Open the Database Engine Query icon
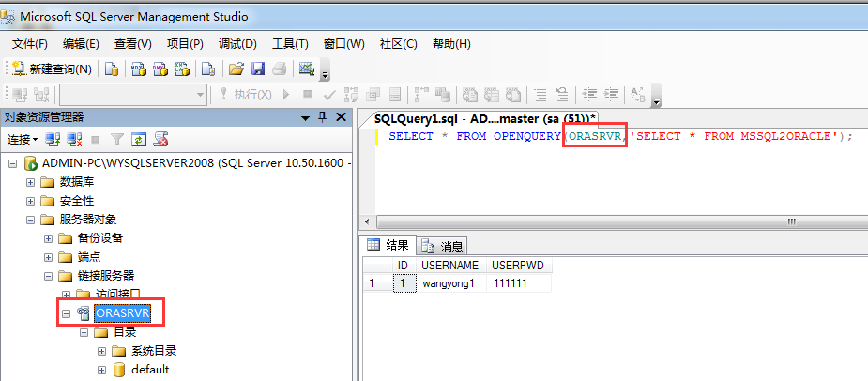Screen dimensions: 868x381 click(x=112, y=69)
